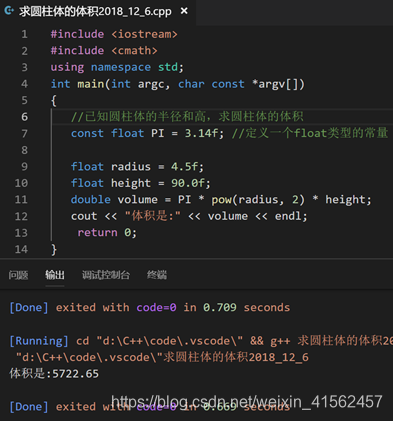Viewport: 393px width, 421px height.
Task: Click the output path "d:\C++\code\.vscode\" on second line
Action: pos(89,357)
